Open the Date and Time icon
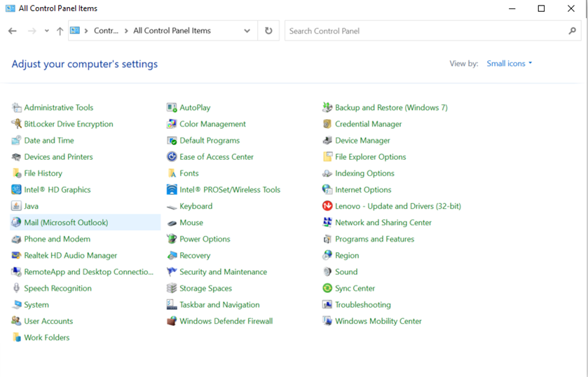Viewport: 588px width, 377px height. tap(16, 140)
